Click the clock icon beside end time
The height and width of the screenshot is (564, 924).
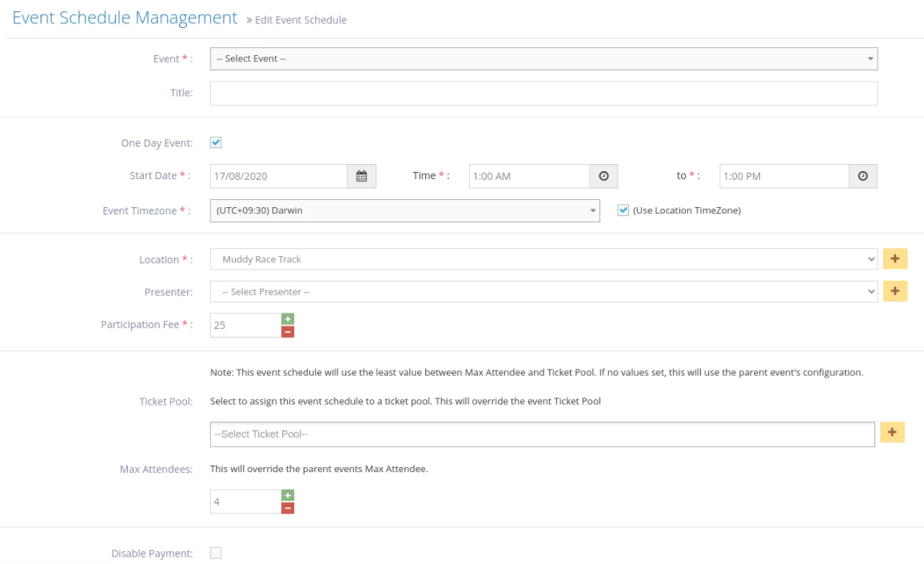[862, 176]
